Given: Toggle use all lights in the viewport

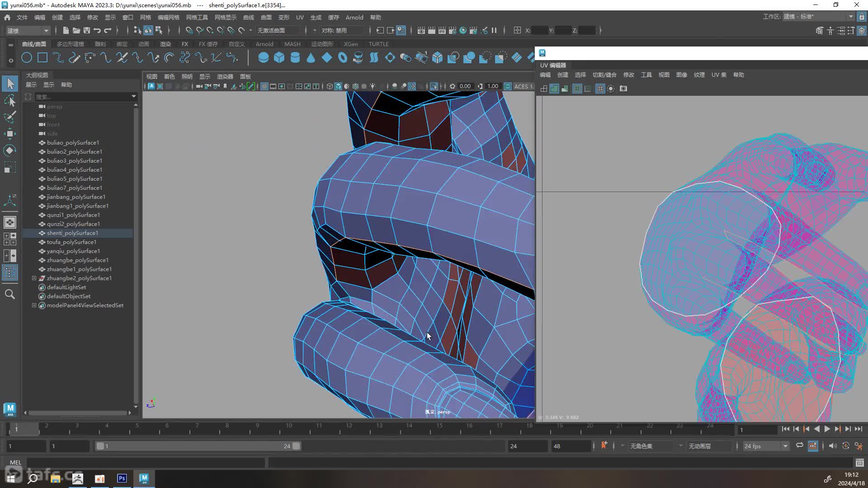Looking at the screenshot, I should [373, 86].
